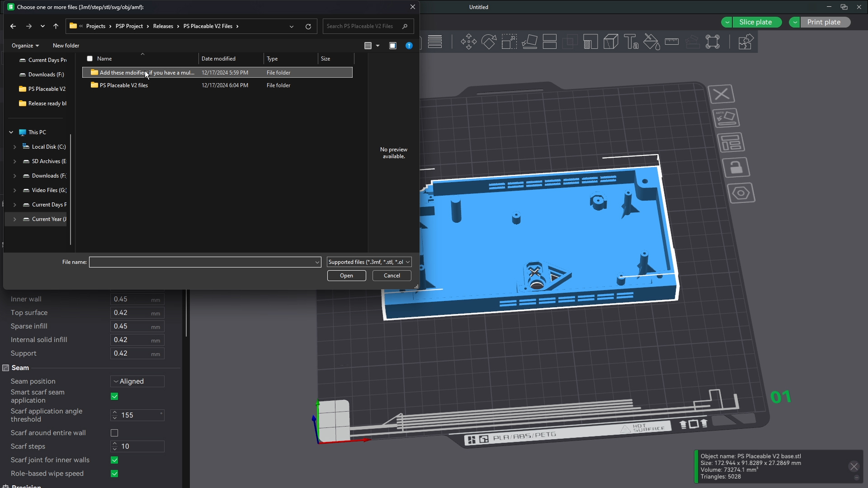Activate the Measure ruler tool
The height and width of the screenshot is (488, 868).
[x=672, y=42]
